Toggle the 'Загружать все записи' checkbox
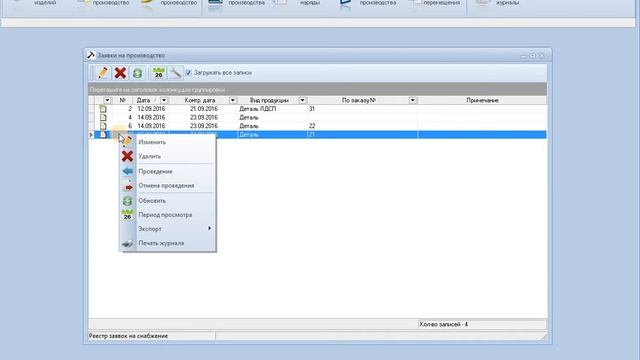This screenshot has height=360, width=640. 188,73
